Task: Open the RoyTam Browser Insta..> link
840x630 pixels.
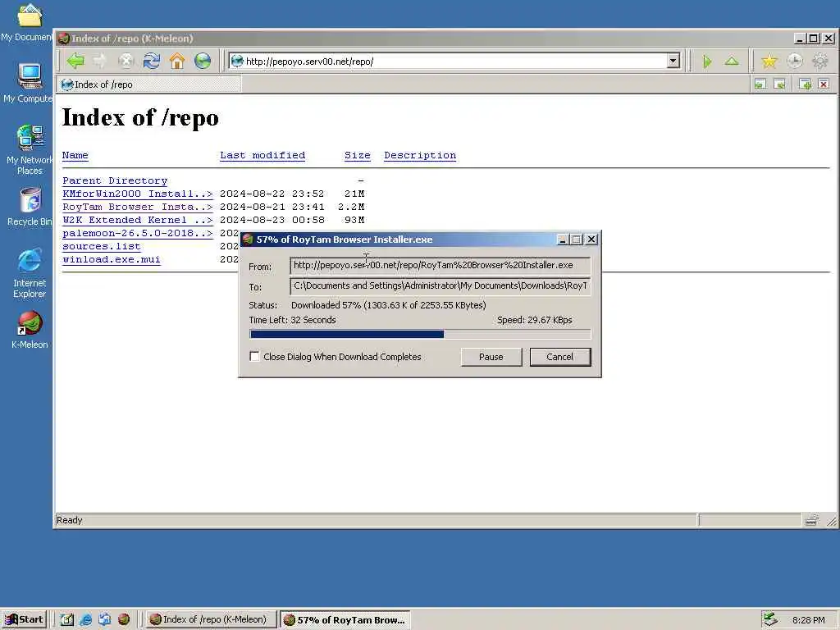Action: click(137, 207)
